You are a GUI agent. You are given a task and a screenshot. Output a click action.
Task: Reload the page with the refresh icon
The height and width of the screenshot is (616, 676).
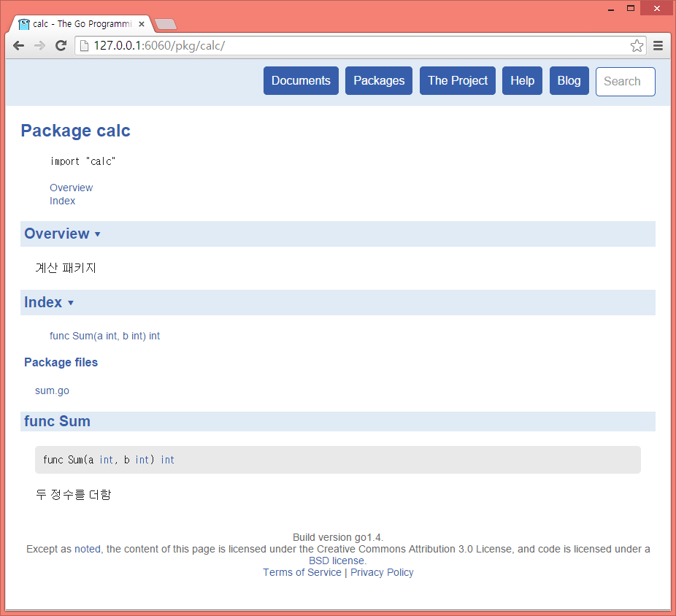[61, 45]
